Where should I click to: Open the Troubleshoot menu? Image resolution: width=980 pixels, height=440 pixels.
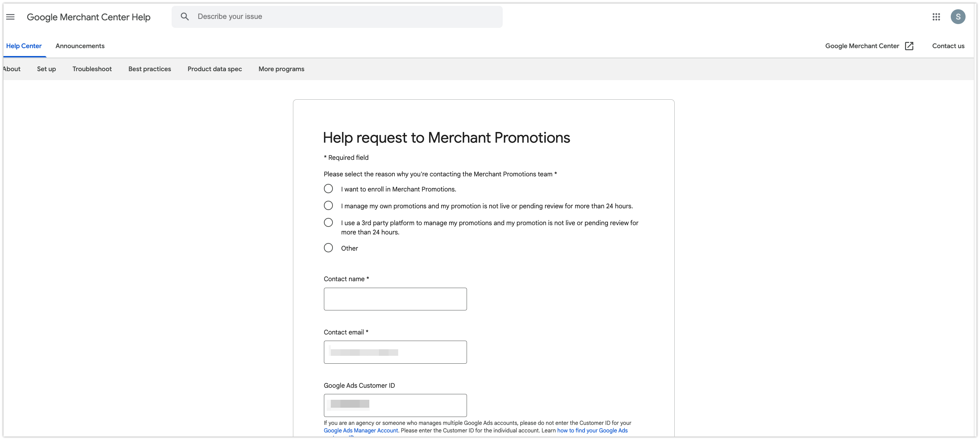[x=92, y=69]
